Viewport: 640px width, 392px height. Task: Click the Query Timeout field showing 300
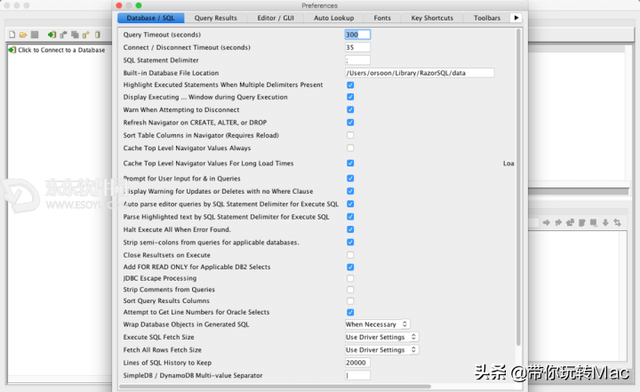[x=358, y=35]
